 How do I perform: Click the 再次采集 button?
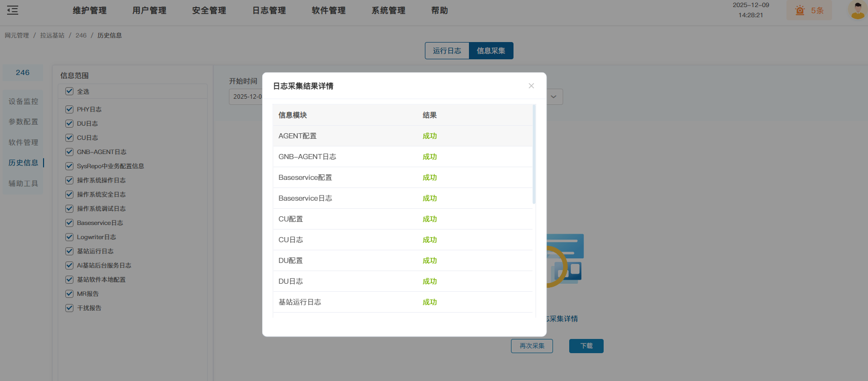point(532,346)
